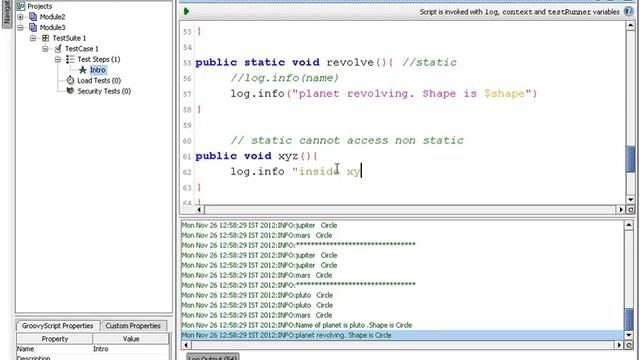
Task: Collapse the Module3 tree node
Action: 20,27
